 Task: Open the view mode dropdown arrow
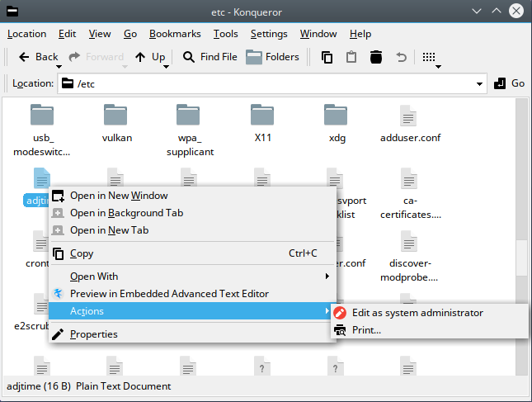438,67
